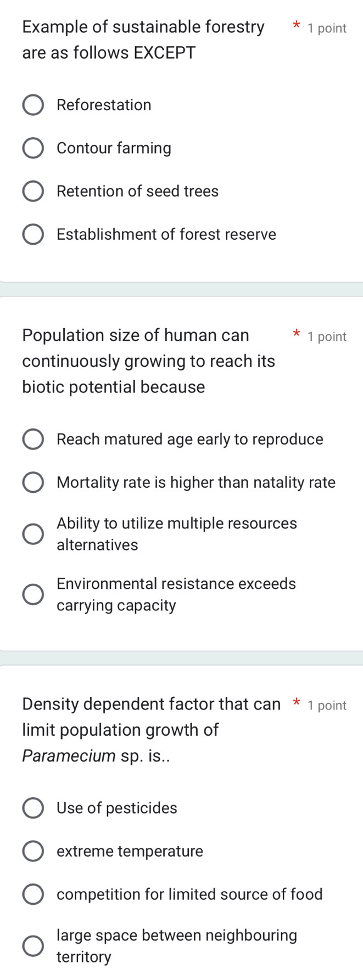Select competition for limited source of food
Viewport: 363px width, 980px height.
(33, 894)
